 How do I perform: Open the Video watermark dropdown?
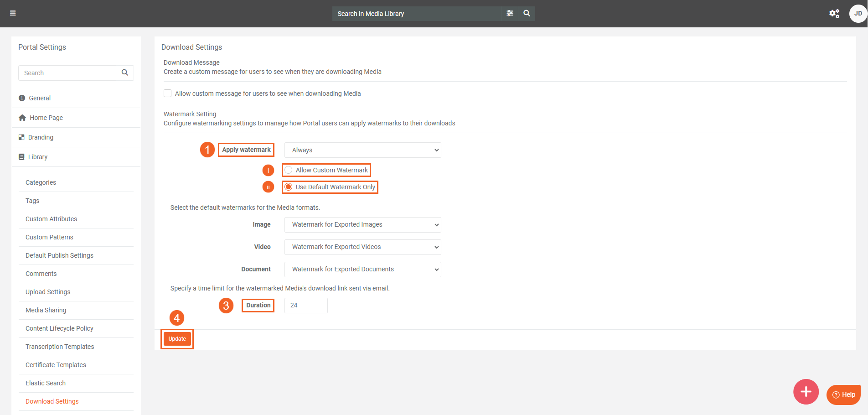pyautogui.click(x=362, y=247)
